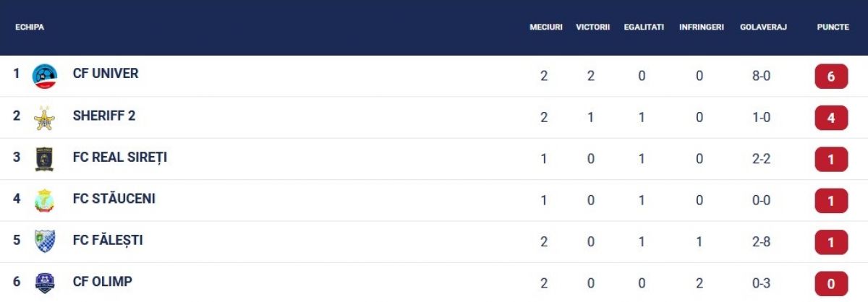Click the GOLAVERAJ column header
The height and width of the screenshot is (302, 868).
[763, 27]
